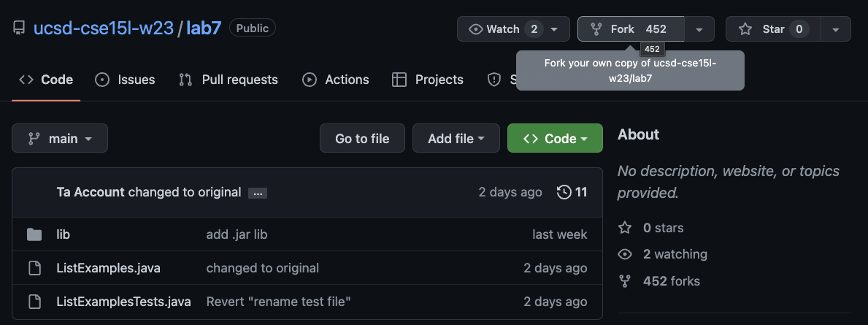Click the lib folder icon

click(34, 234)
